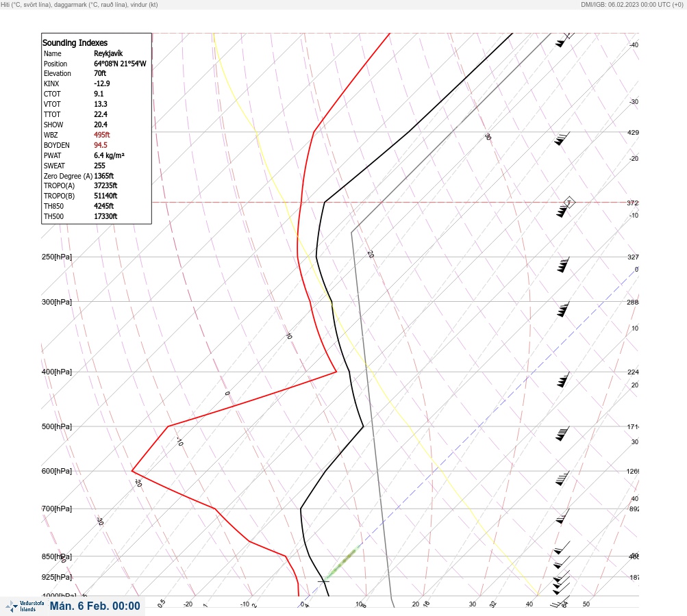Viewport: 687px width, 616px height.
Task: Click the '250[hPa]' pressure label
Action: tap(57, 257)
